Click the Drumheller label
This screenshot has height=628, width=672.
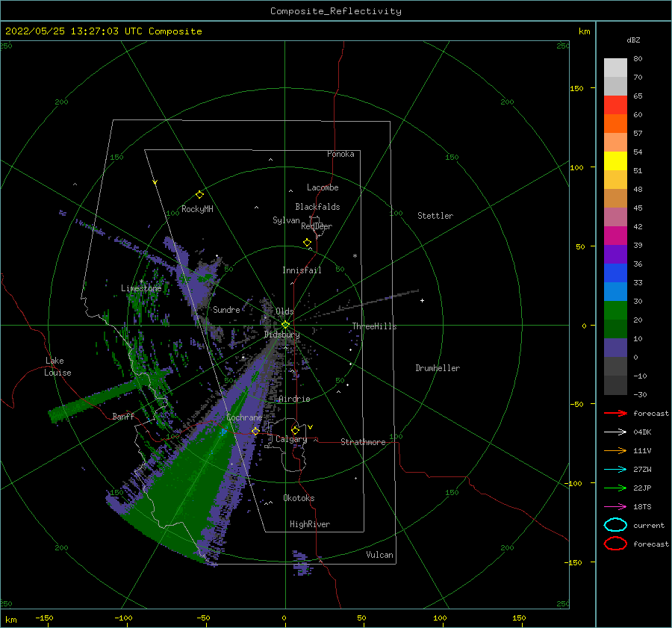438,368
